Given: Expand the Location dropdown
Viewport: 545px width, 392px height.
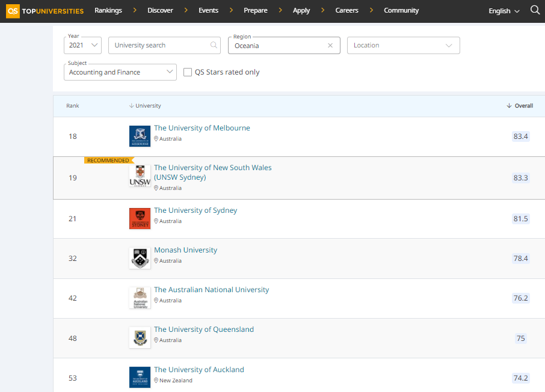Looking at the screenshot, I should tap(403, 46).
